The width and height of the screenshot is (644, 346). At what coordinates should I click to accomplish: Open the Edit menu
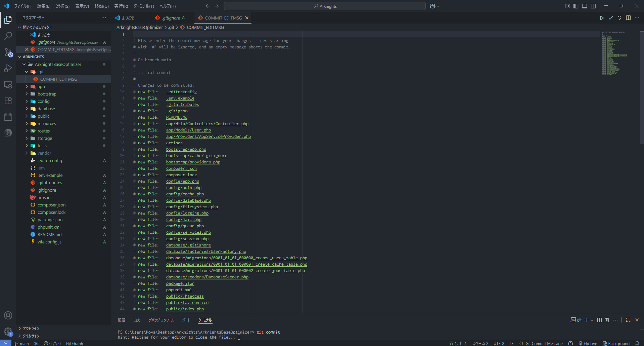(44, 6)
